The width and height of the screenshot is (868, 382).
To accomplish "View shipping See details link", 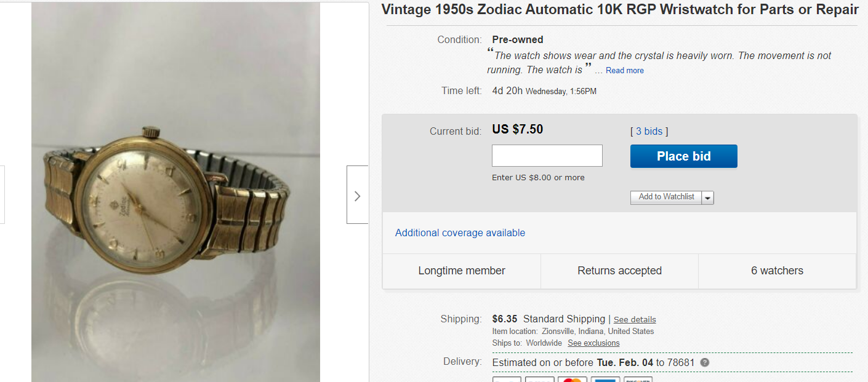I will click(x=635, y=319).
